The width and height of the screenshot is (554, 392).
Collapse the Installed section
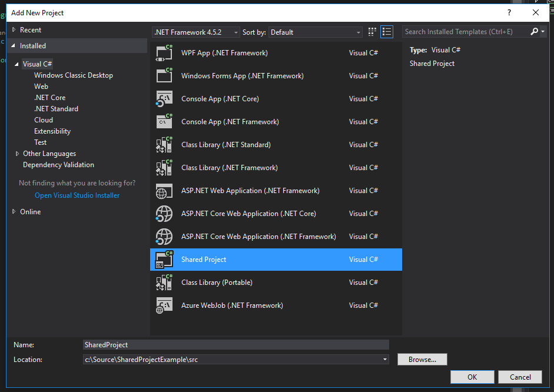coord(14,45)
